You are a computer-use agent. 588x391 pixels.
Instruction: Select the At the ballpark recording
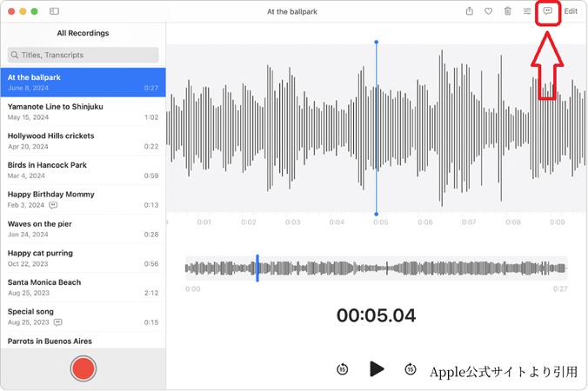83,83
